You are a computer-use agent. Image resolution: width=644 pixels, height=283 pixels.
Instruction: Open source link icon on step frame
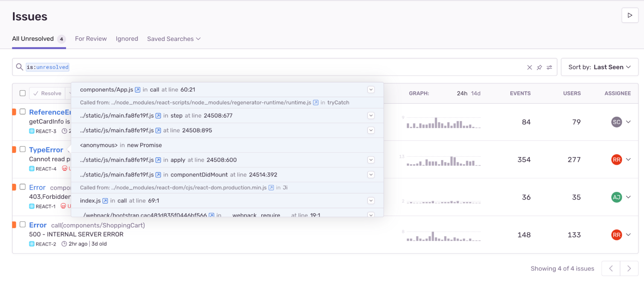pyautogui.click(x=158, y=116)
